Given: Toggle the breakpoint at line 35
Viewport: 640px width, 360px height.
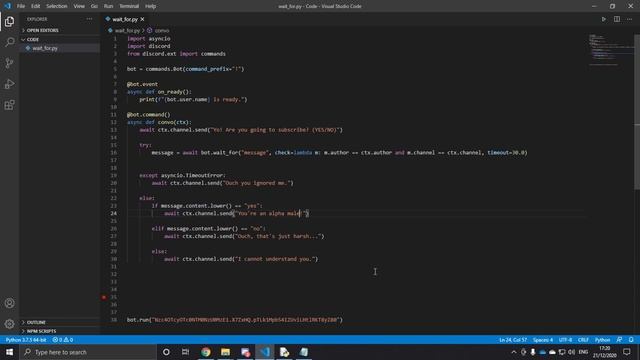Looking at the screenshot, I should (x=104, y=297).
